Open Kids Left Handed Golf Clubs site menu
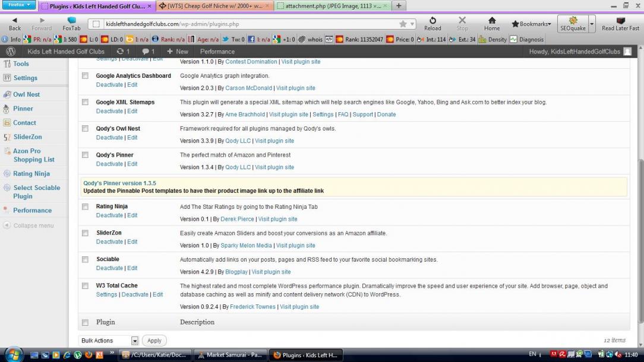The height and width of the screenshot is (362, 644). point(66,51)
